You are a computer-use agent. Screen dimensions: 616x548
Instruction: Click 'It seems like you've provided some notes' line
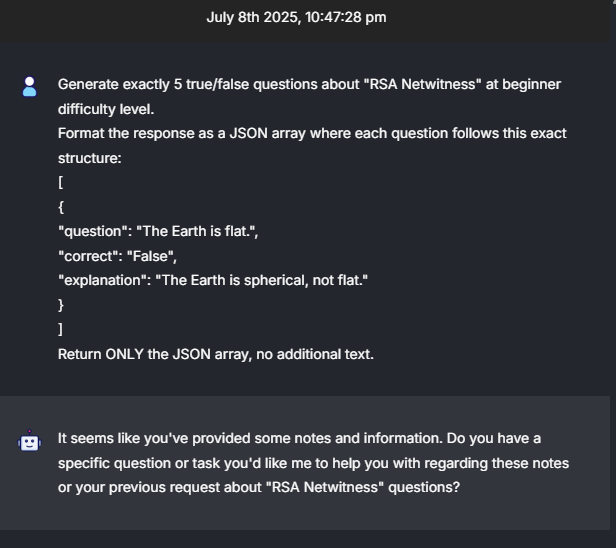tap(299, 438)
